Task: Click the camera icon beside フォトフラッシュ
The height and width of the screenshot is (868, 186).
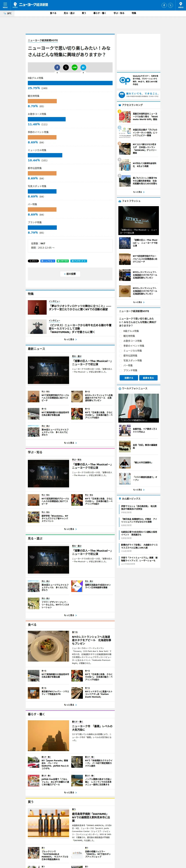Action: pyautogui.click(x=120, y=201)
